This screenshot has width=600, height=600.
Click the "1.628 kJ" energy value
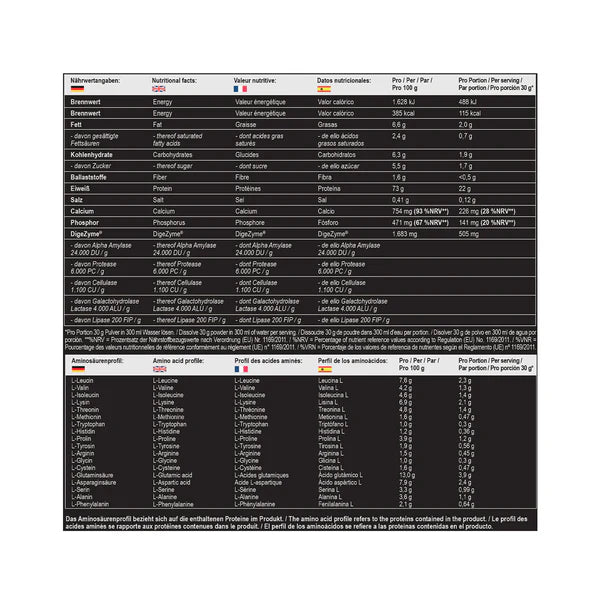click(405, 101)
